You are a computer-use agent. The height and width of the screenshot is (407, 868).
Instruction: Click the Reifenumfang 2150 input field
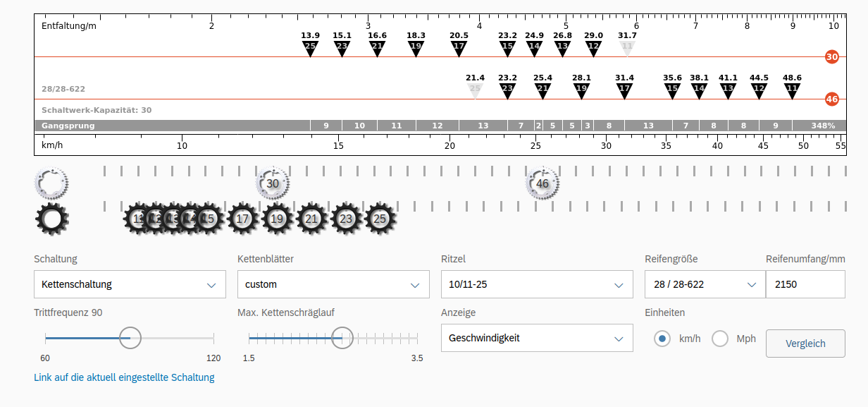805,284
